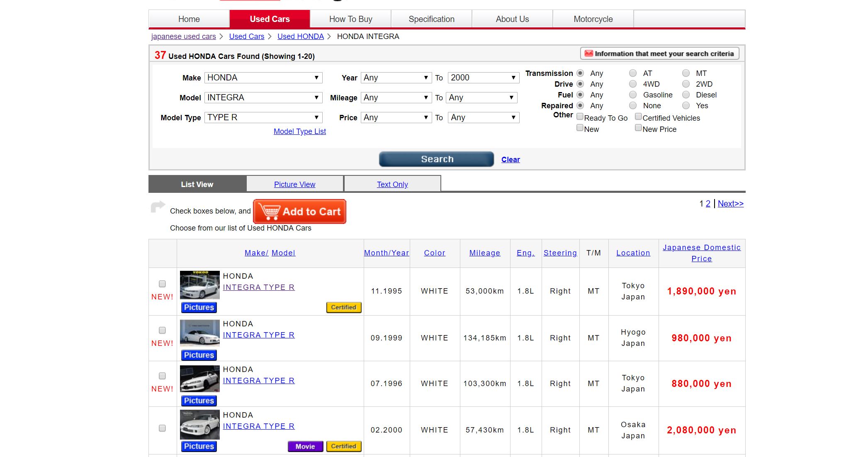
Task: Click the Next>> pagination link
Action: tap(731, 204)
